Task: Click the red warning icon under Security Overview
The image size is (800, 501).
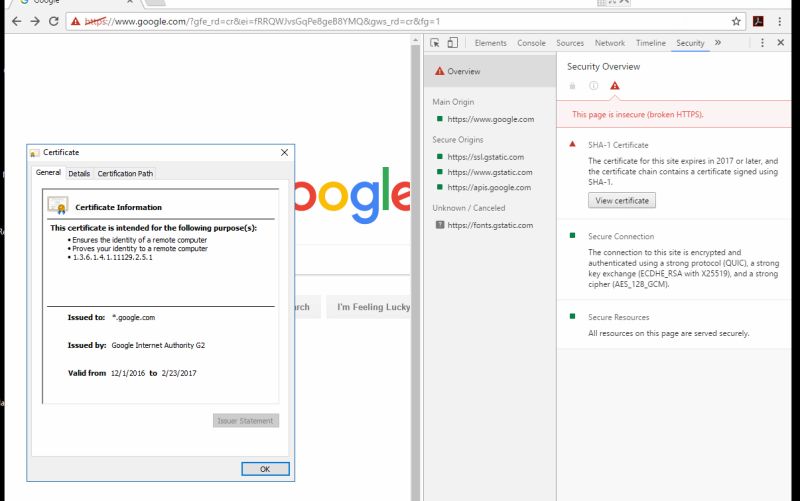Action: coord(615,86)
